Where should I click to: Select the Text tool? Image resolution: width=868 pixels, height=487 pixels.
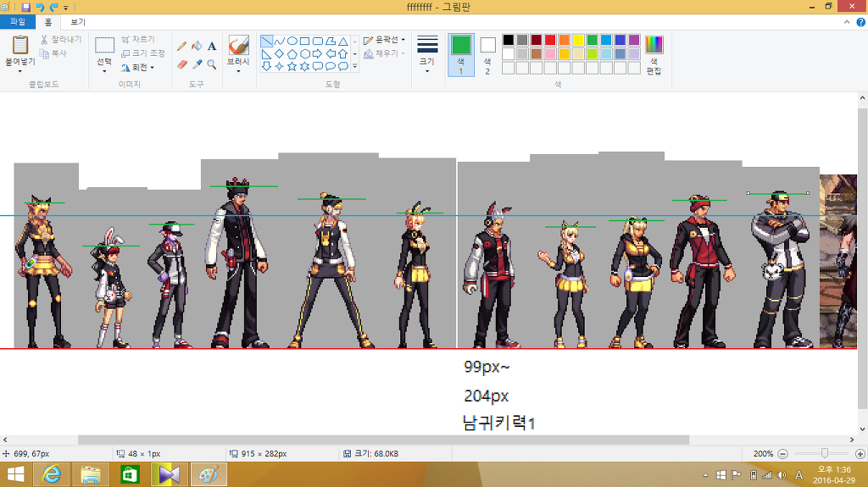(x=211, y=47)
